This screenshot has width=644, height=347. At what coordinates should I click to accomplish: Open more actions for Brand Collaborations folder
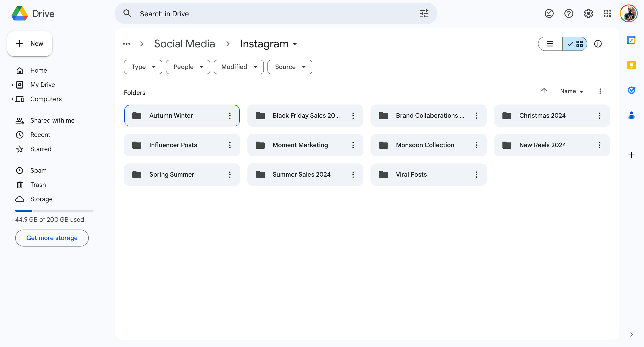click(x=476, y=116)
